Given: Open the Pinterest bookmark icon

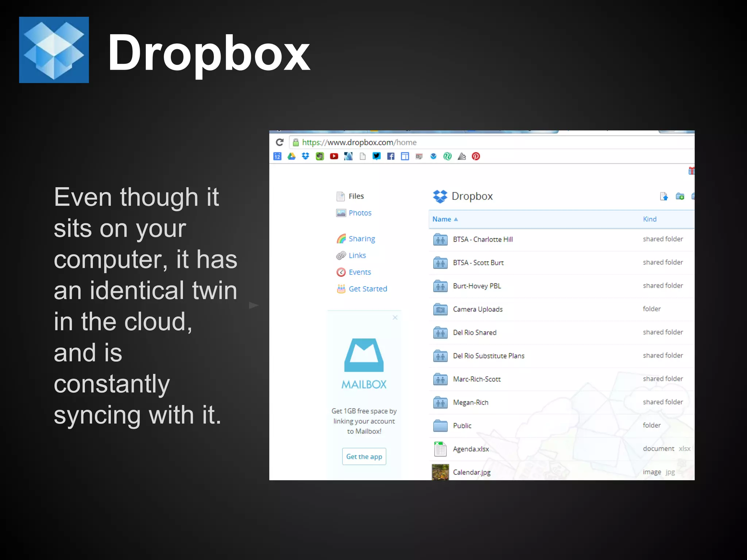Looking at the screenshot, I should (x=476, y=156).
